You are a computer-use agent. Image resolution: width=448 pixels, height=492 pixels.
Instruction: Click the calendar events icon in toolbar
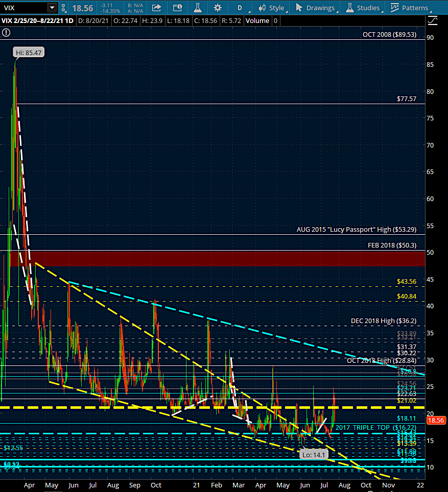[x=177, y=8]
